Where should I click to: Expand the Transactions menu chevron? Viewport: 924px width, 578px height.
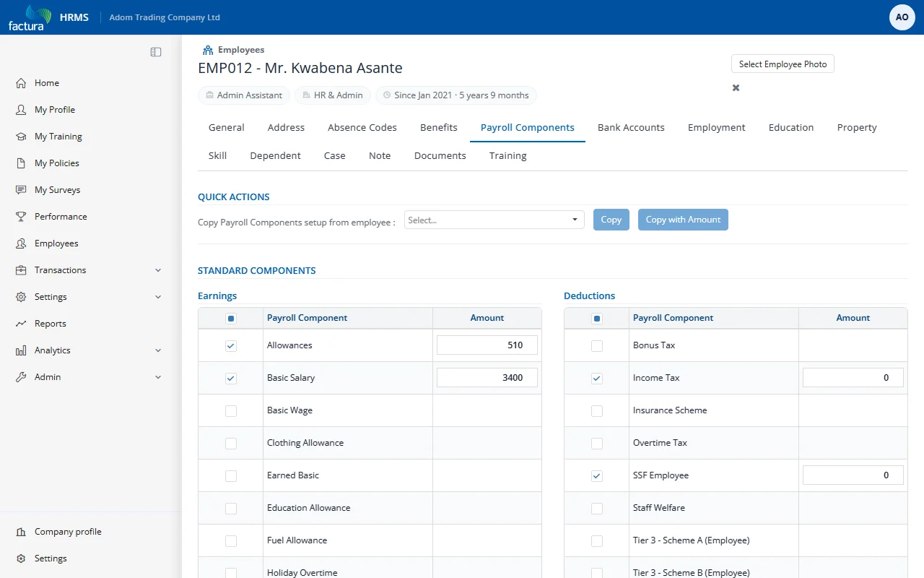pos(158,270)
